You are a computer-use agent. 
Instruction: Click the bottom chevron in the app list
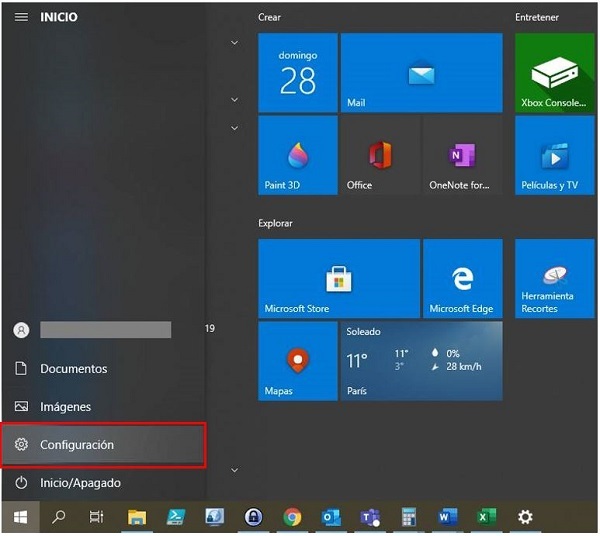(234, 470)
